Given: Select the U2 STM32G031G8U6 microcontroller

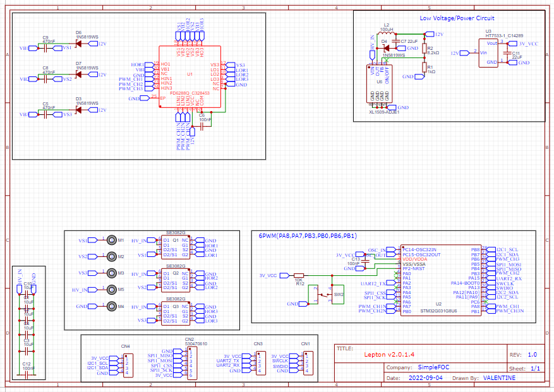Looking at the screenshot, I should 440,280.
